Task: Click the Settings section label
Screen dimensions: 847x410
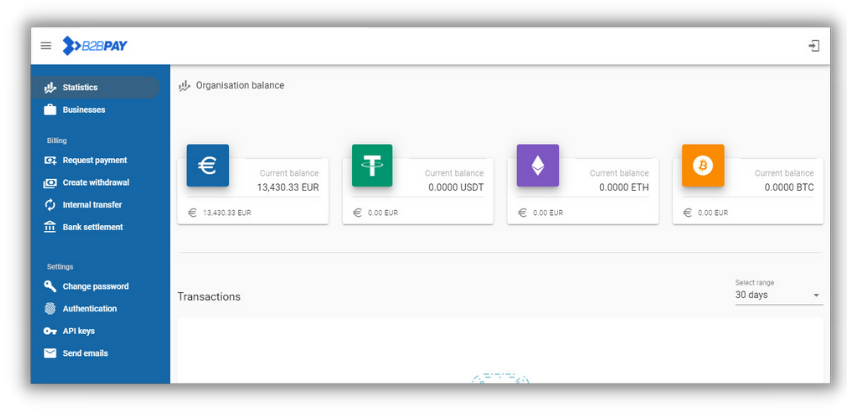Action: (60, 267)
